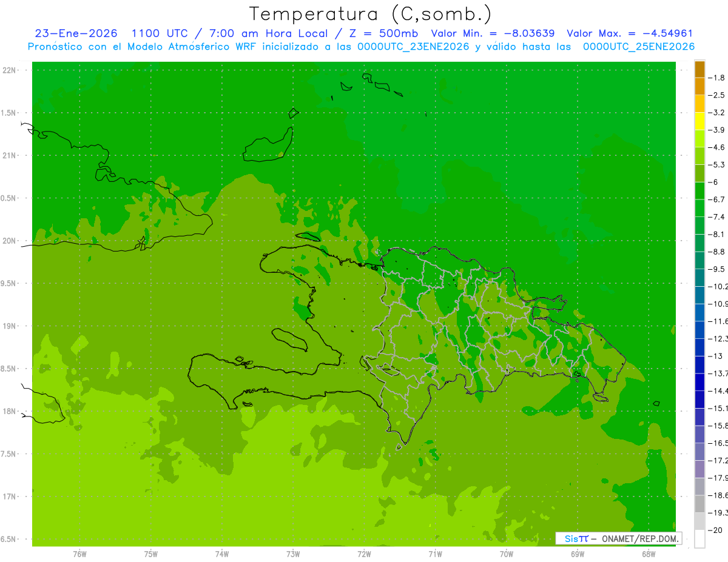Click the "-1.8" color bar label

pos(716,78)
